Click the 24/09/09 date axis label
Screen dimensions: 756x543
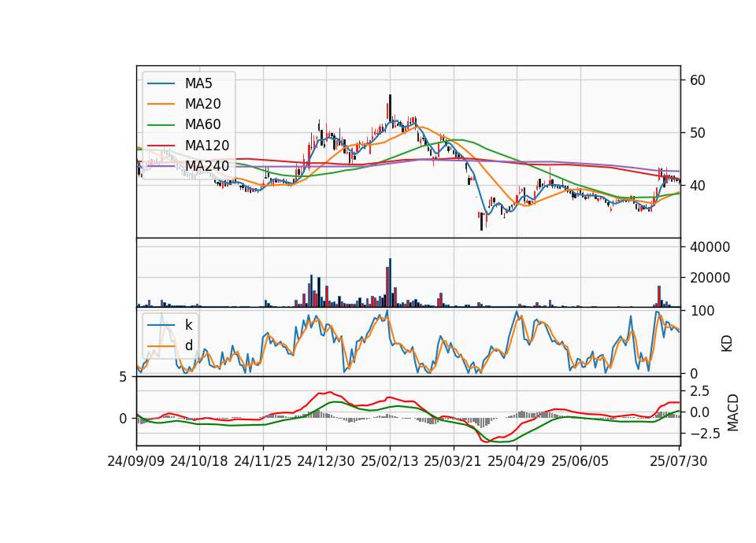point(136,461)
